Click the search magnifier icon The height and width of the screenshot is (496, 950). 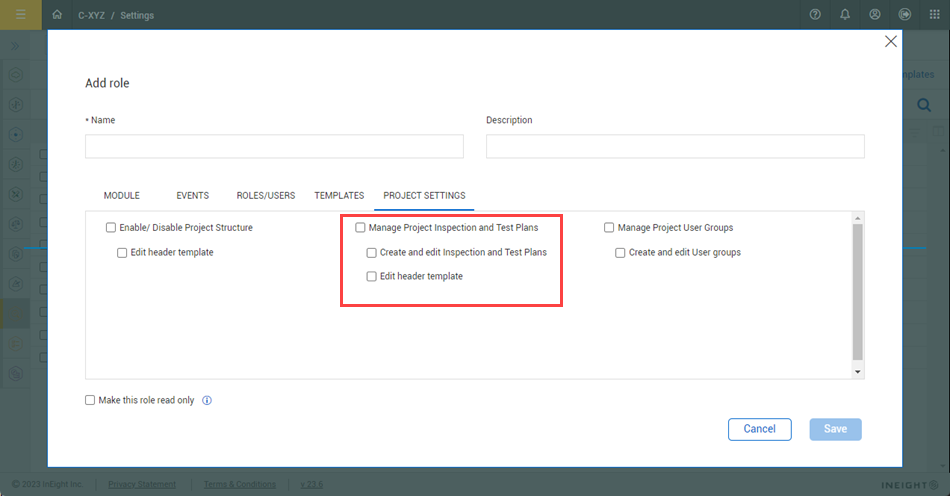[x=924, y=105]
